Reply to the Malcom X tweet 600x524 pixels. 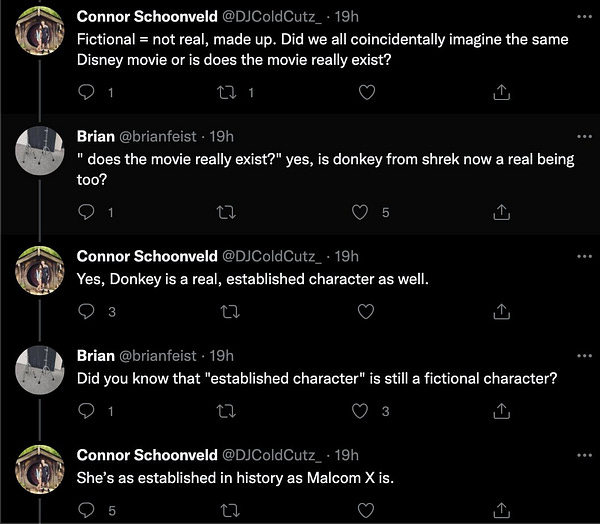[87, 511]
